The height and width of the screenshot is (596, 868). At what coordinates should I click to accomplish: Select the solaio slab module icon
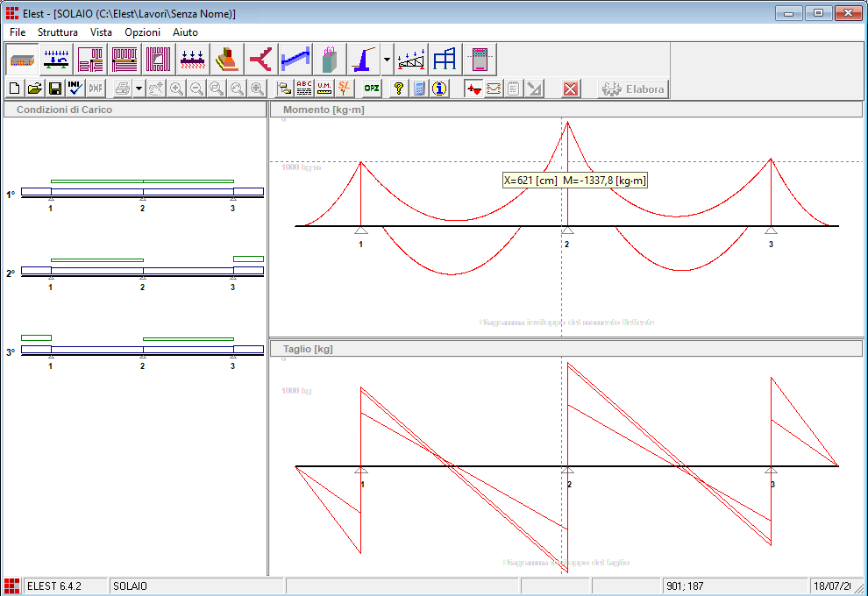(23, 59)
